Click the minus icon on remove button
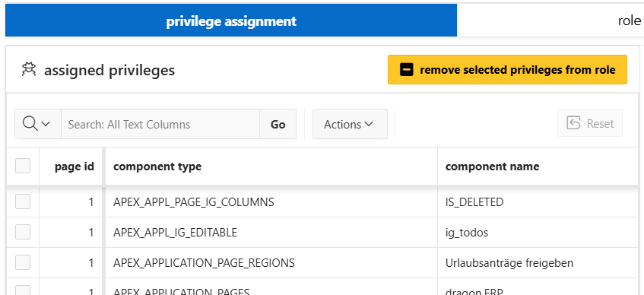Viewport: 644px width, 295px height. tap(406, 70)
